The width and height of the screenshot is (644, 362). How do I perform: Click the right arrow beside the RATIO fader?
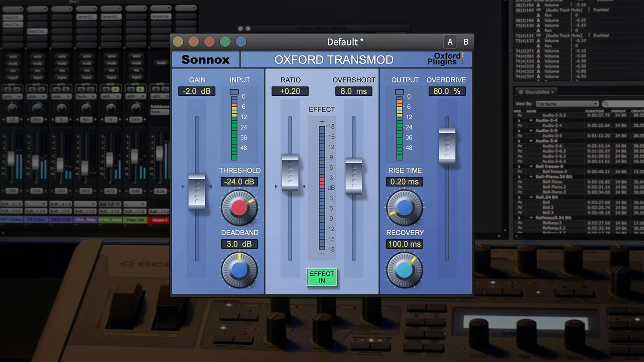tap(304, 186)
